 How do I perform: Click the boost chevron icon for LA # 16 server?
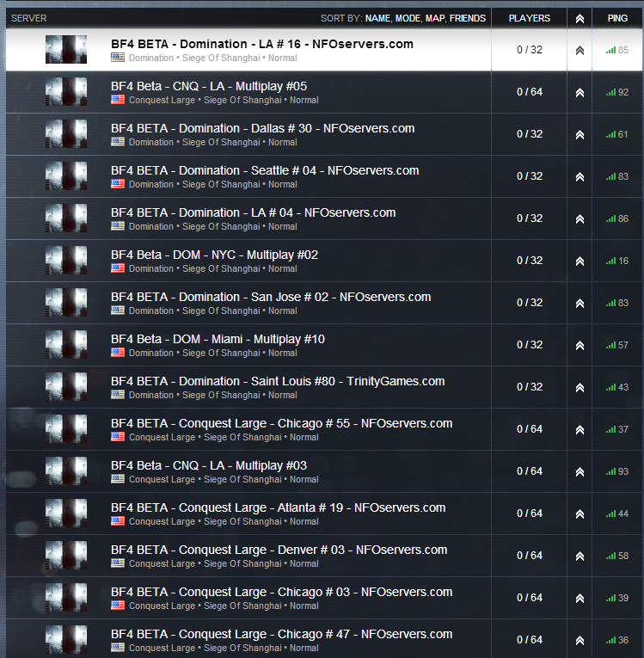pyautogui.click(x=580, y=51)
